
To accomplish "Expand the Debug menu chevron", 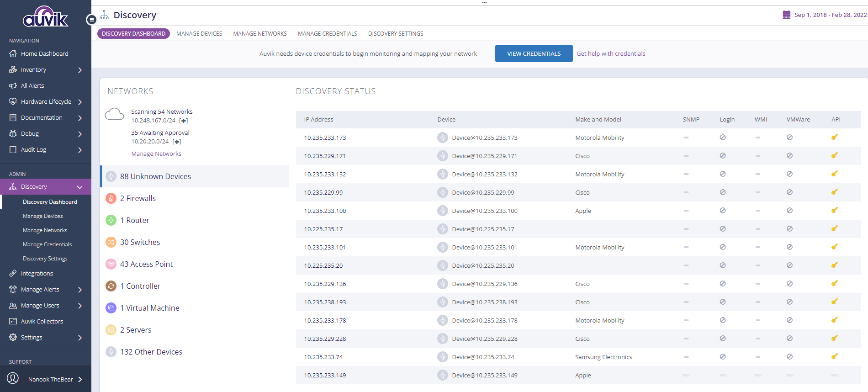I will coord(80,134).
